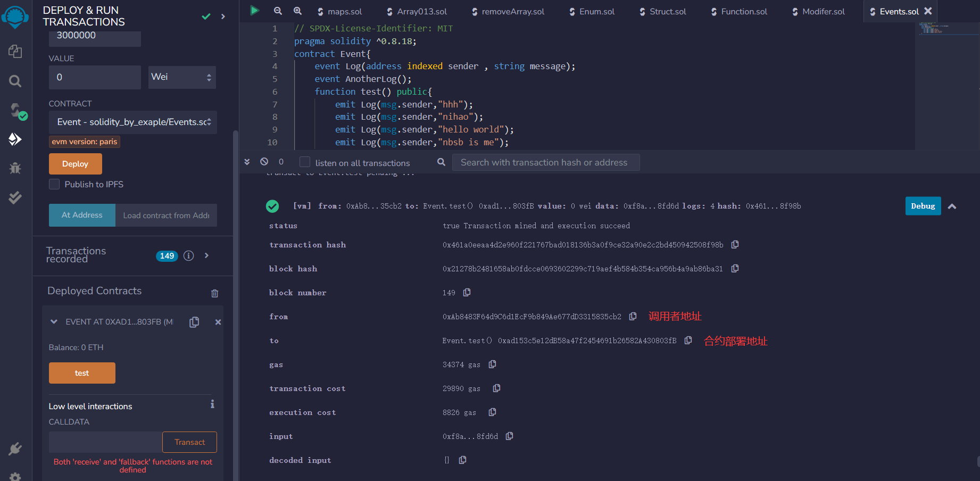Collapse the transaction details with up chevron
Viewport: 980px width, 481px height.
(952, 206)
